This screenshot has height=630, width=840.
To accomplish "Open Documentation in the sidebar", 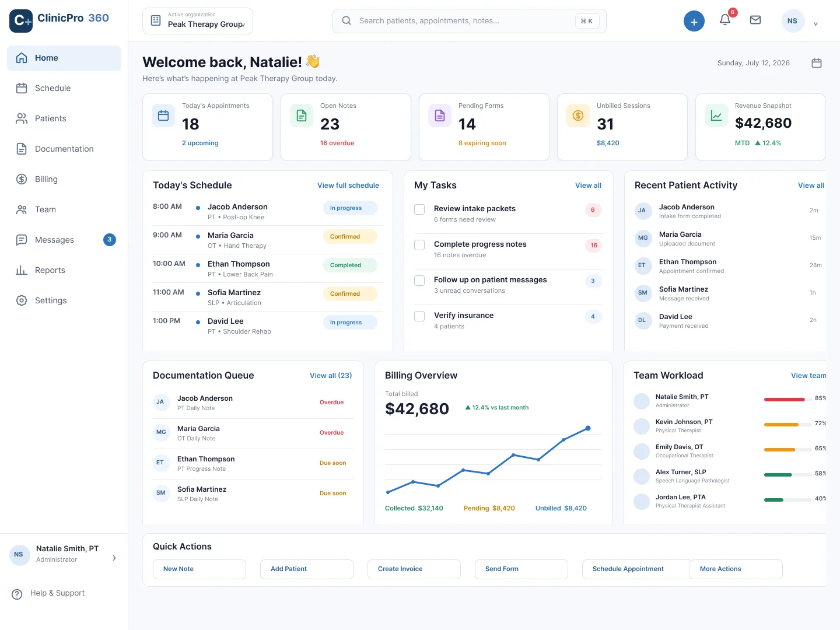I will [x=64, y=149].
